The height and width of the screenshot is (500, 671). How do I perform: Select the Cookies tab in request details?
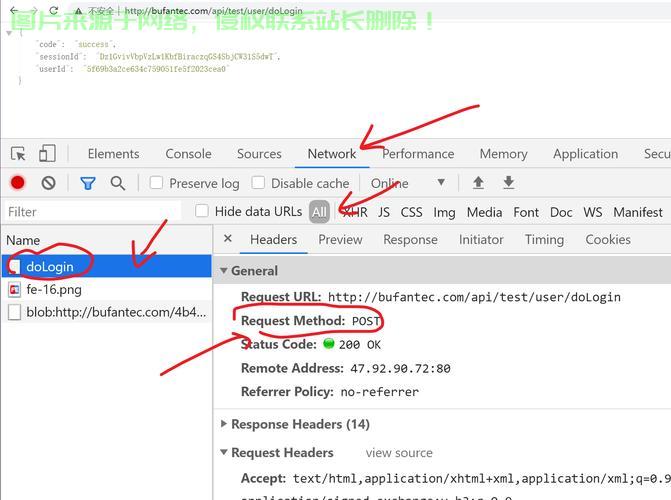click(608, 239)
